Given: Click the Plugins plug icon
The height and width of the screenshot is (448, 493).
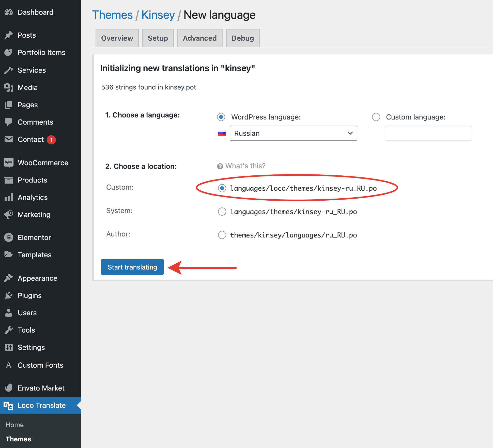Looking at the screenshot, I should (x=9, y=295).
